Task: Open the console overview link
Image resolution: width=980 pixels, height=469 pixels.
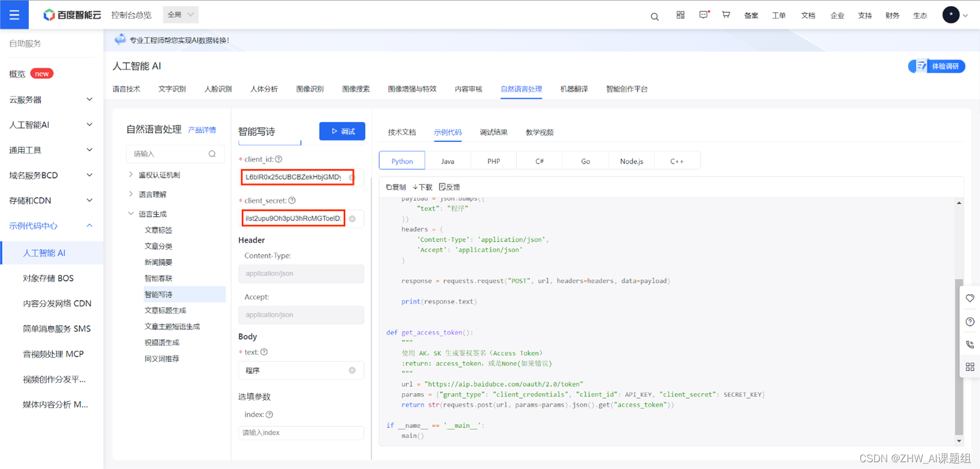Action: (x=131, y=15)
